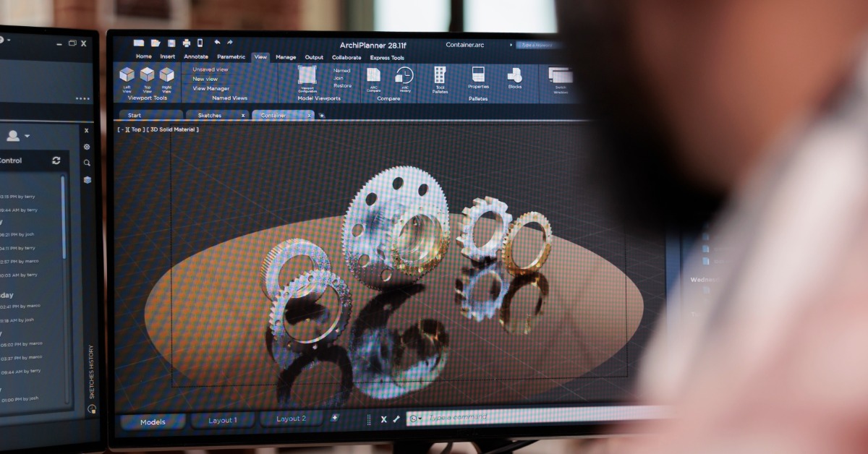Select the Models layout tab
Viewport: 868px width, 454px height.
click(153, 422)
